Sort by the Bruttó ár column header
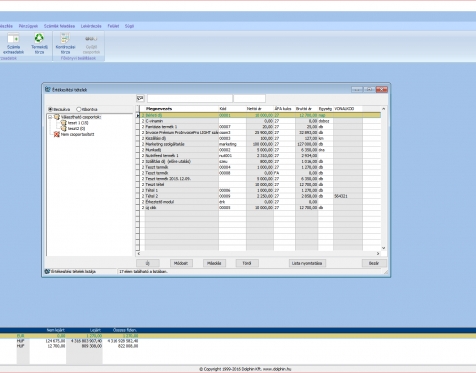This screenshot has height=373, width=476. coord(306,109)
